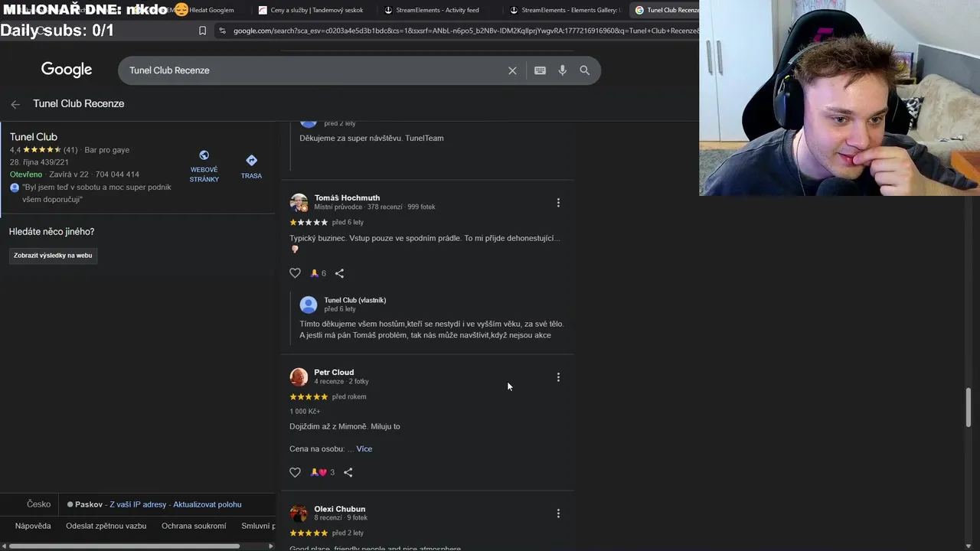Like Petr Cloud's review with heart
Viewport: 980px width, 551px height.
(x=295, y=472)
